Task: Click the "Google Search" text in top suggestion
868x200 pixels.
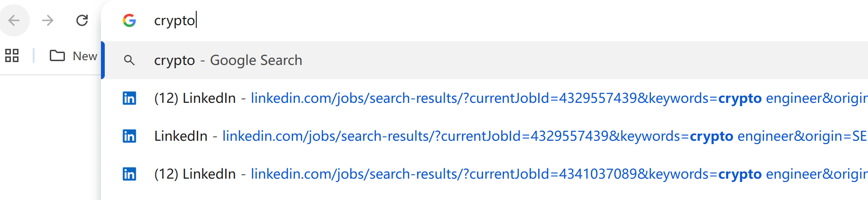Action: tap(256, 60)
